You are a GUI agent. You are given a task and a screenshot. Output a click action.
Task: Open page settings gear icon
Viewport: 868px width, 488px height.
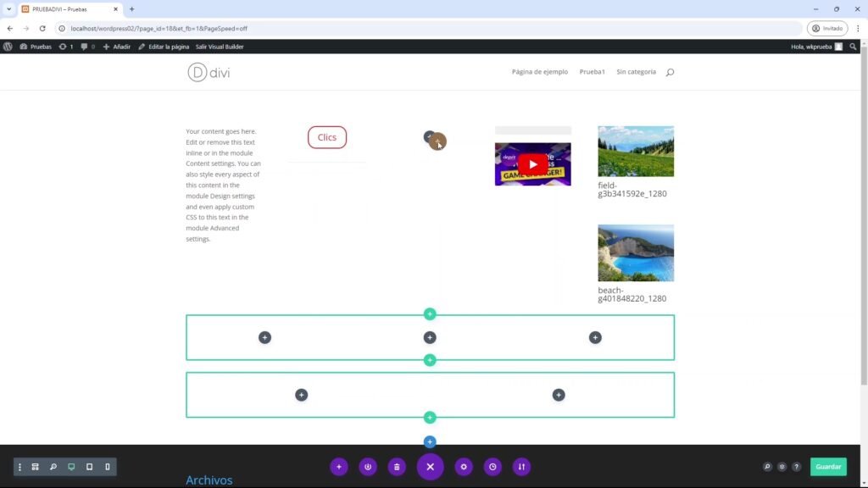coord(464,467)
